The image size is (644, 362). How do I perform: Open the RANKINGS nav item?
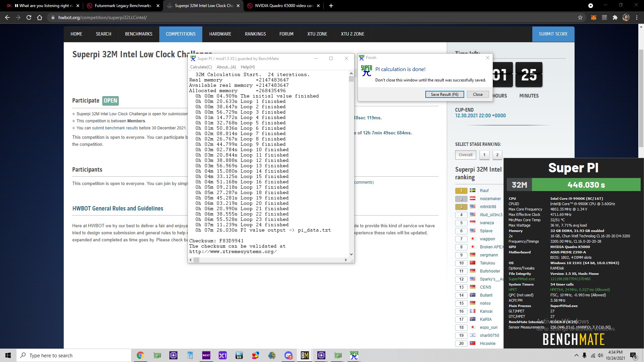[255, 34]
